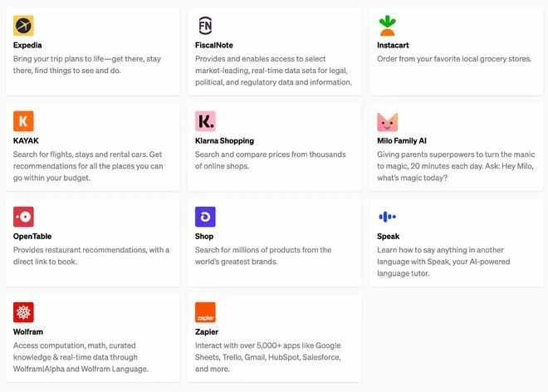548x392 pixels.
Task: Choose the orange KAYAK K icon
Action: click(x=23, y=121)
